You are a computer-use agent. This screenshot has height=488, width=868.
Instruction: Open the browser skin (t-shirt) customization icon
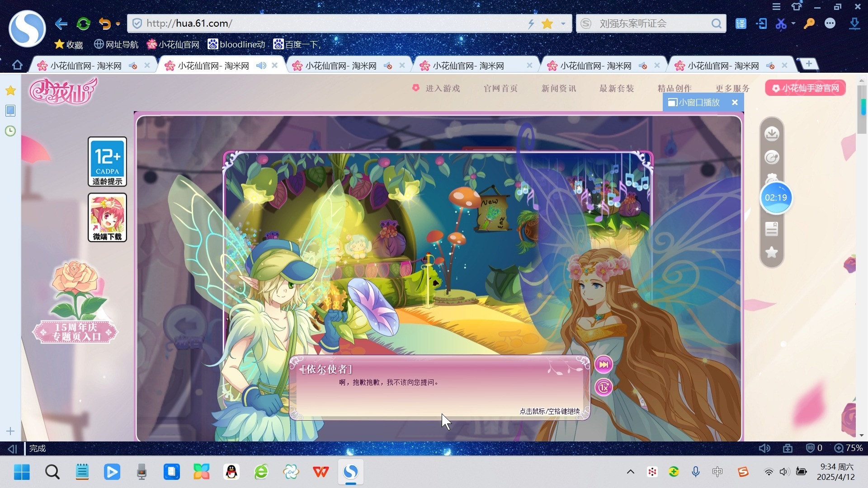pos(797,7)
